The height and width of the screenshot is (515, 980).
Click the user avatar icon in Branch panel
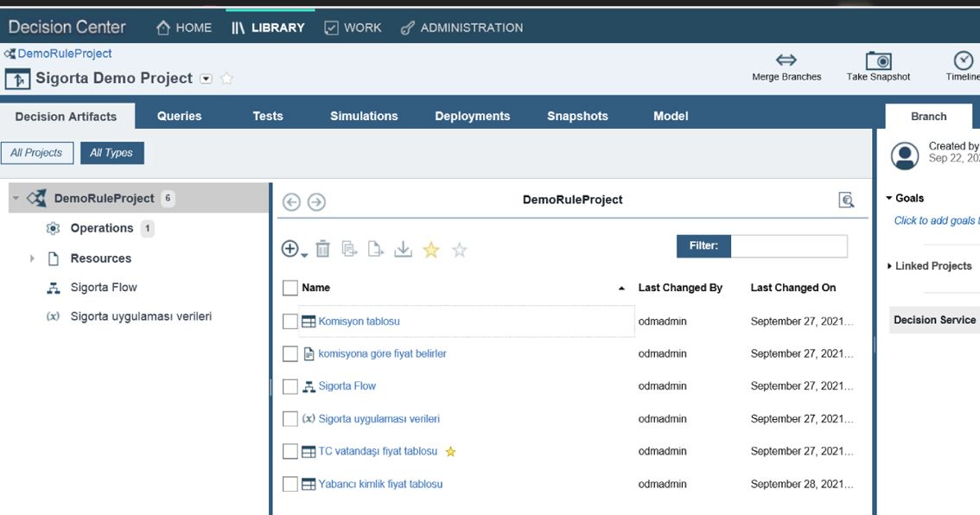point(905,156)
